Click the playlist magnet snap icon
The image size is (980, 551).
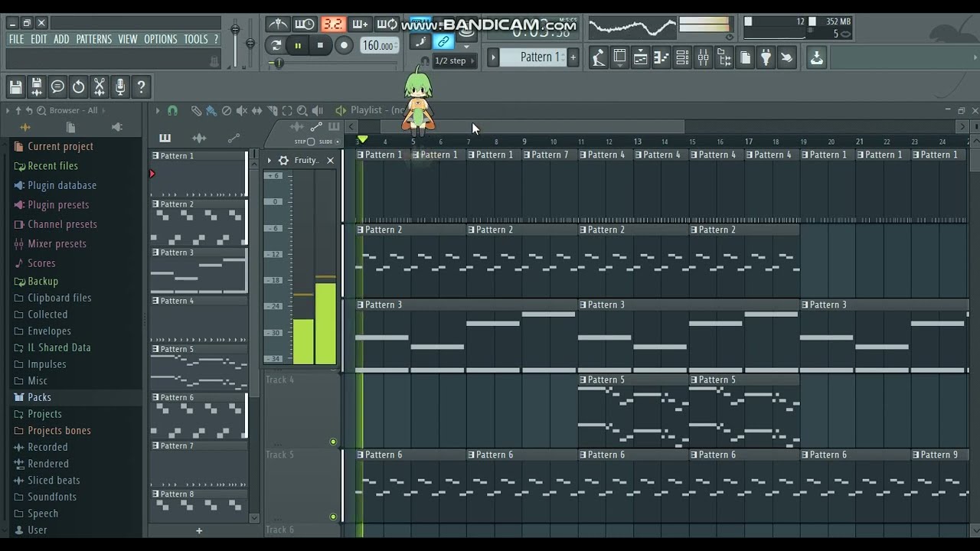[172, 111]
